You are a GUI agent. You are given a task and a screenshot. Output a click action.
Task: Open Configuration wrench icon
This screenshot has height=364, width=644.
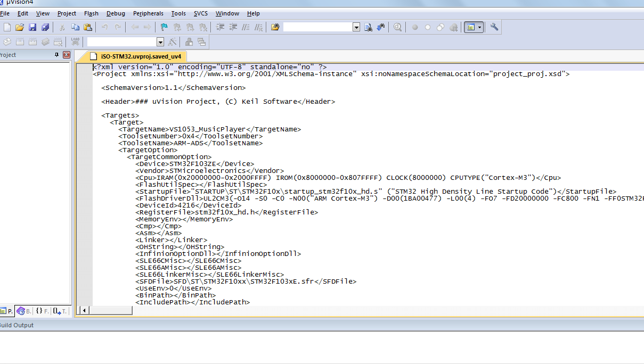[494, 27]
